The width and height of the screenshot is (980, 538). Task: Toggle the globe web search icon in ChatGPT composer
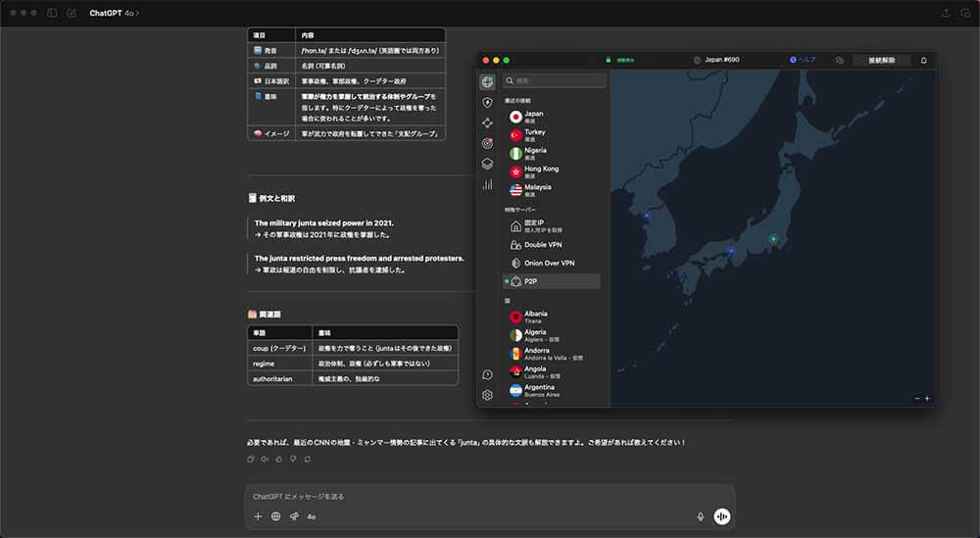pos(275,516)
